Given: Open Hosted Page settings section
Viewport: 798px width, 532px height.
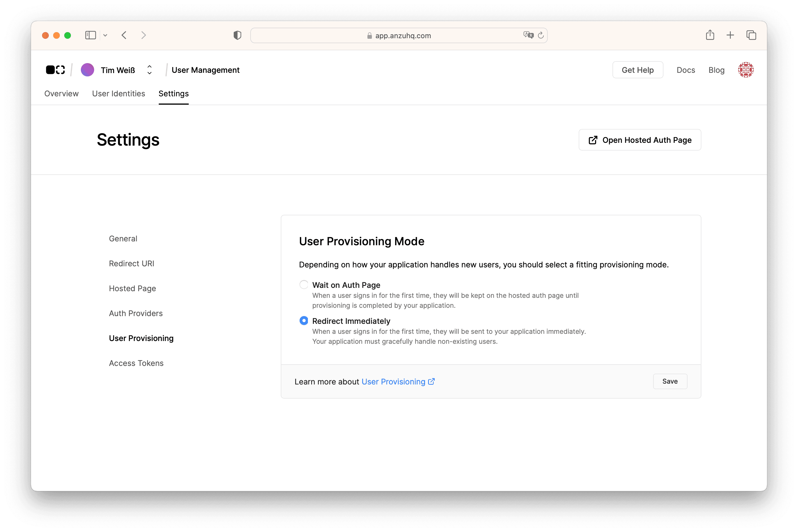Looking at the screenshot, I should tap(132, 288).
